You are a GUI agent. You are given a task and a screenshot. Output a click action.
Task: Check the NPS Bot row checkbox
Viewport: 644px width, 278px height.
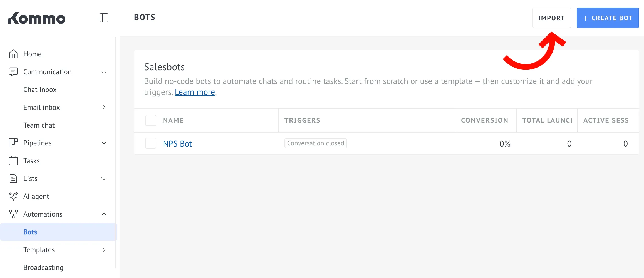point(151,143)
